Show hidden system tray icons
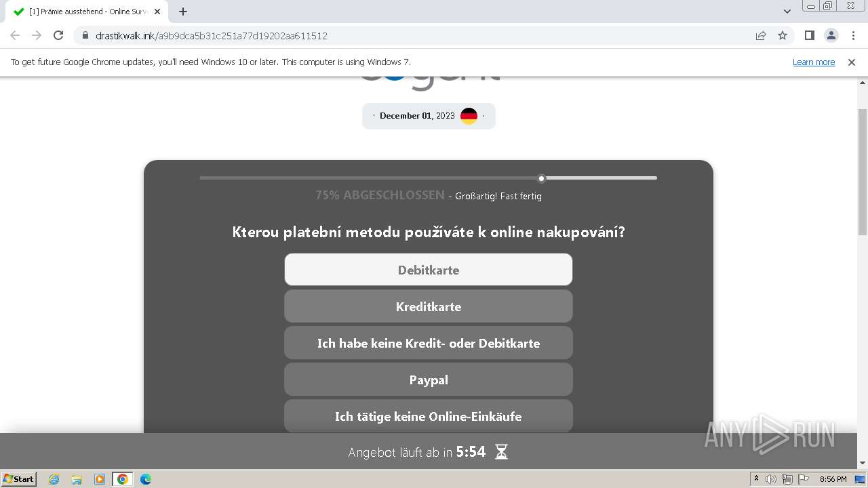868x488 pixels. pos(756,479)
